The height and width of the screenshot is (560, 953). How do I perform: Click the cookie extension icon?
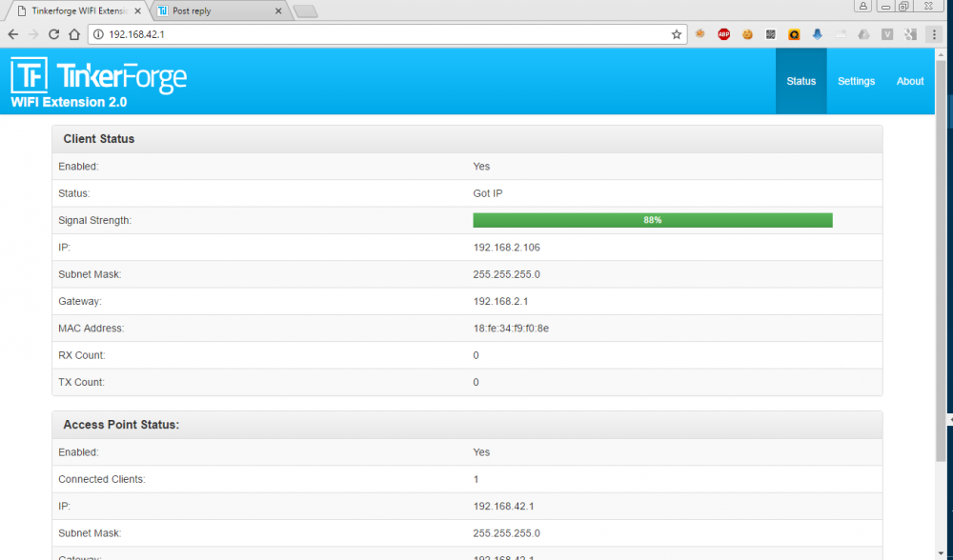[x=747, y=34]
